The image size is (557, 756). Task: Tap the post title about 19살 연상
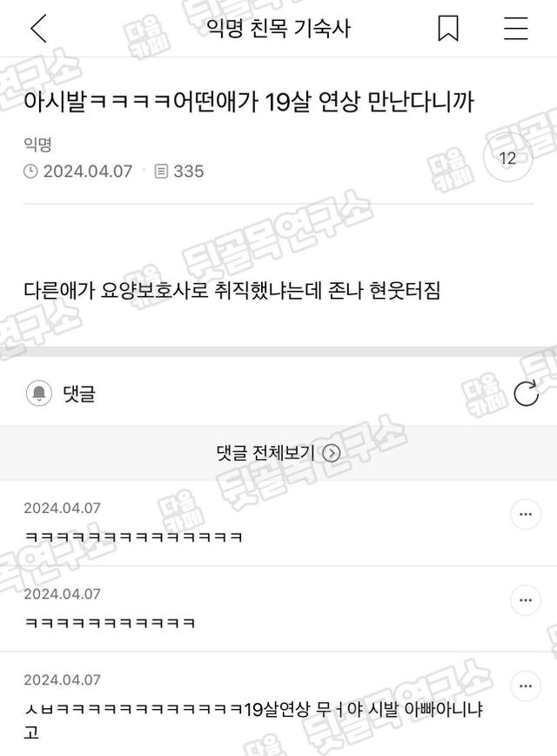[249, 102]
